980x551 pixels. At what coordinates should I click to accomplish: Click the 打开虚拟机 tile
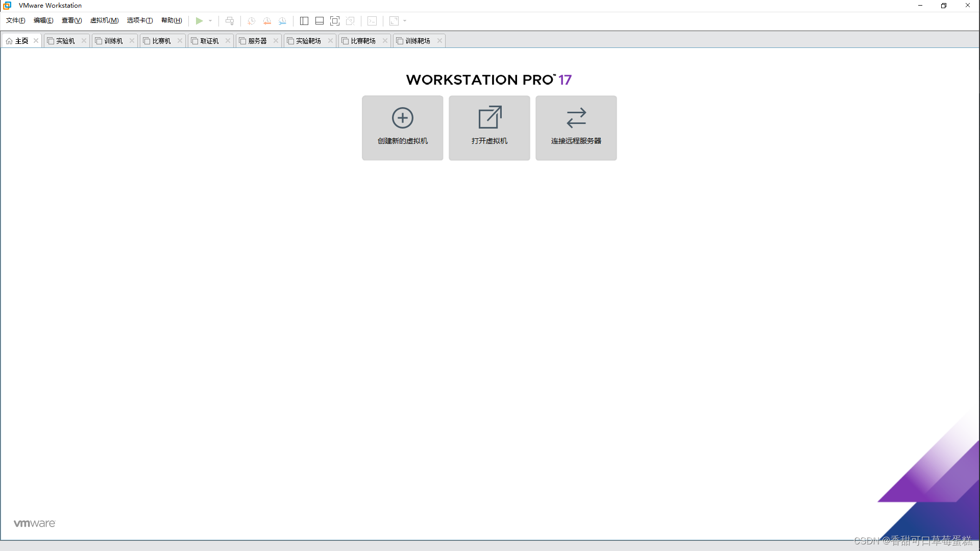[x=489, y=128]
